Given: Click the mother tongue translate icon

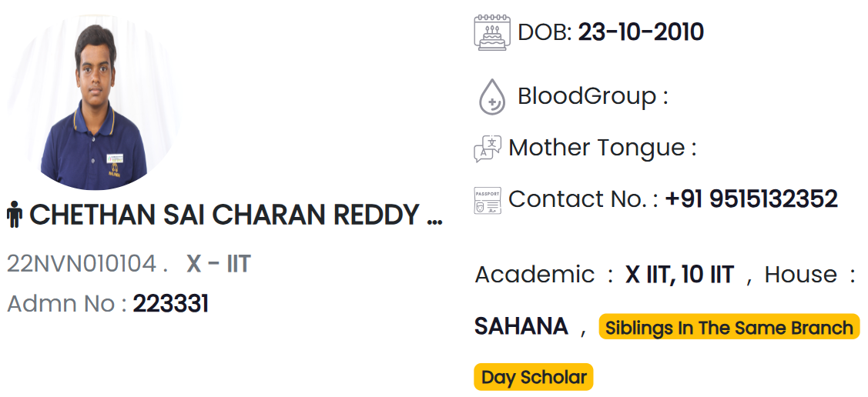Looking at the screenshot, I should 488,148.
